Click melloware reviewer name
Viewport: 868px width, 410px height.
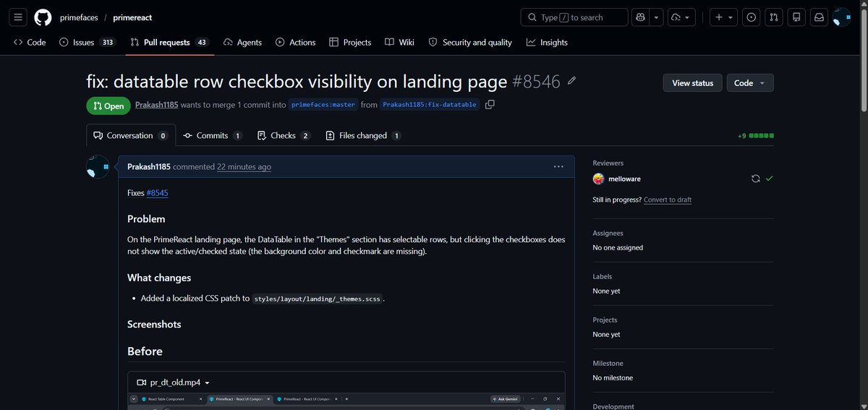click(x=625, y=179)
